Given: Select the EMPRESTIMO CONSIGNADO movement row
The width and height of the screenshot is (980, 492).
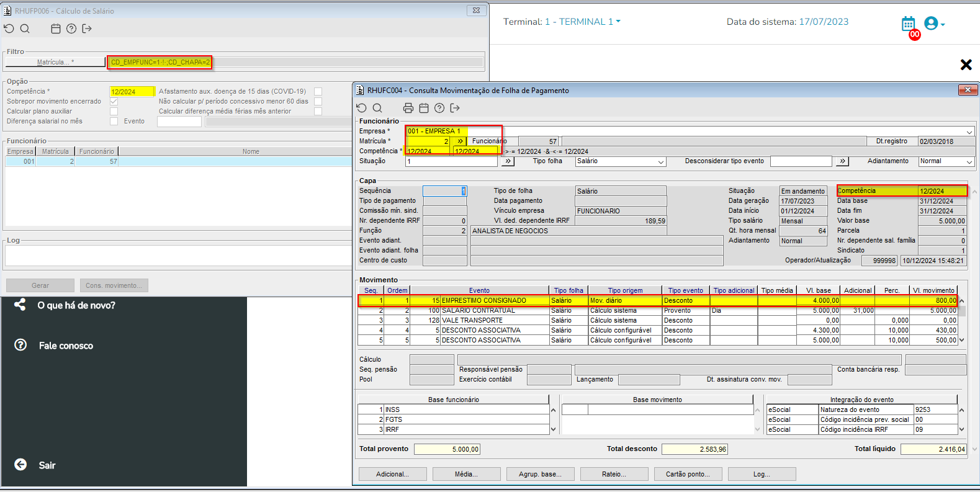Looking at the screenshot, I should point(484,300).
